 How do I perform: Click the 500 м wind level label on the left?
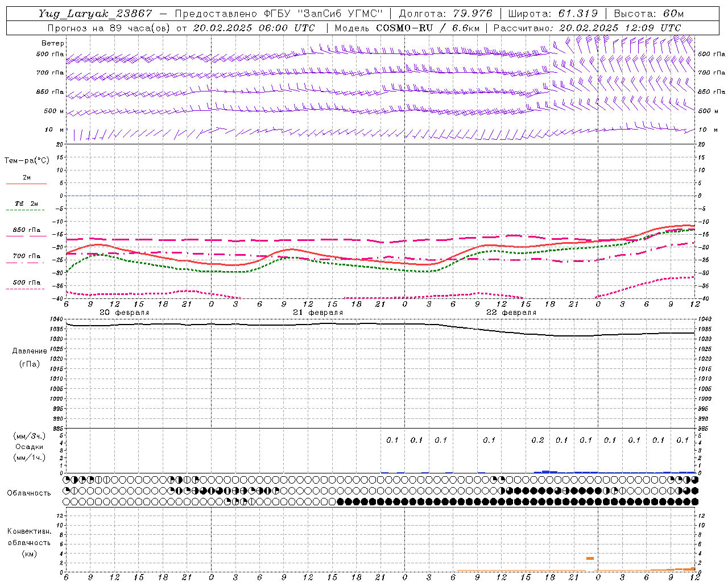(x=54, y=111)
